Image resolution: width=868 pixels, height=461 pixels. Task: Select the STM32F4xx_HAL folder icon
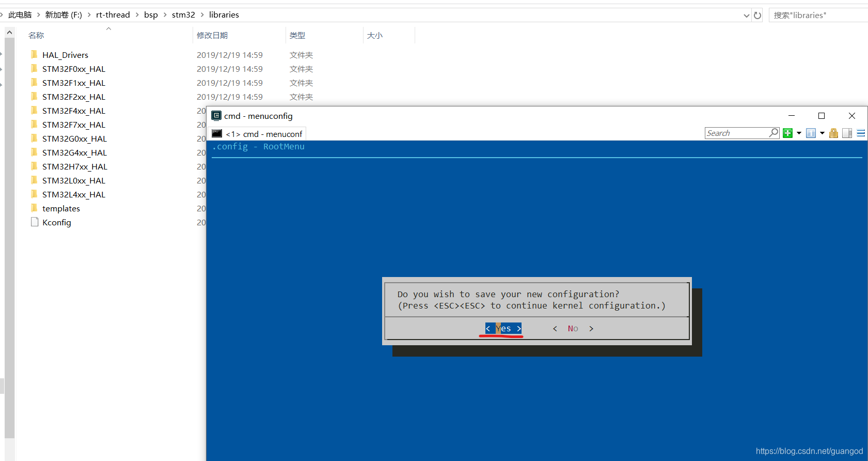[x=34, y=110]
